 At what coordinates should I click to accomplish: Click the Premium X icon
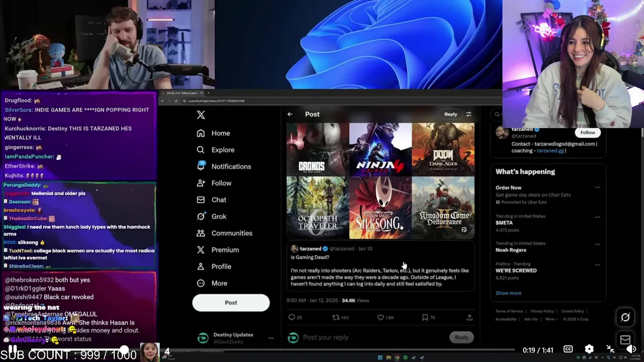[x=201, y=250]
